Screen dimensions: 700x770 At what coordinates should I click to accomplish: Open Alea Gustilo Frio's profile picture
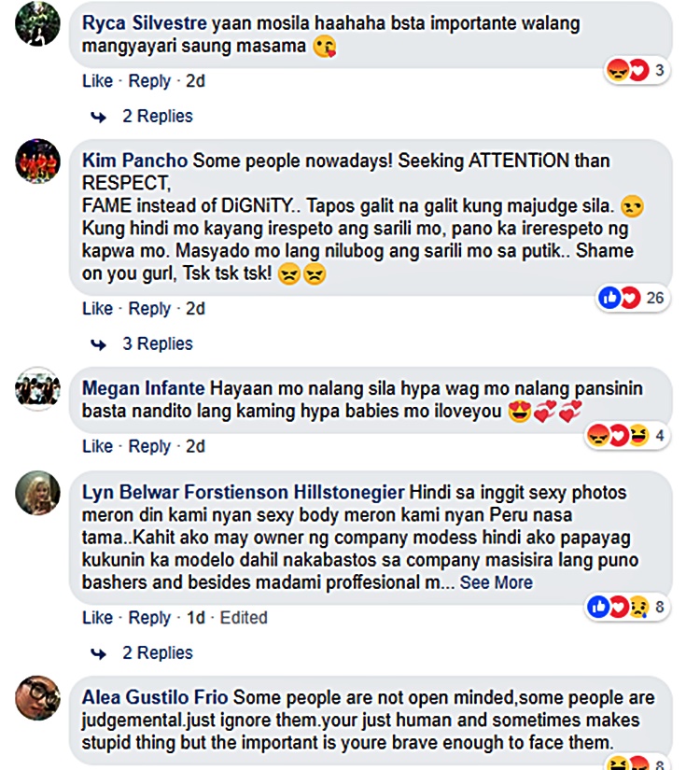(38, 699)
